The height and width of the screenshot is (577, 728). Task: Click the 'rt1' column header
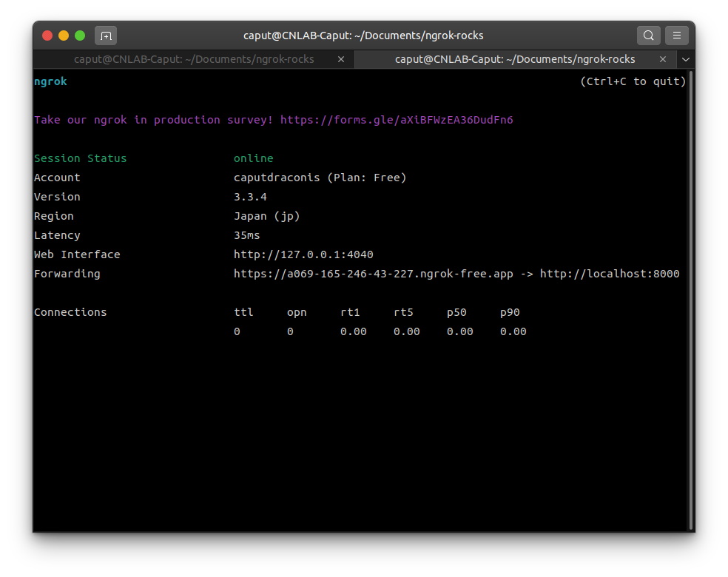tap(350, 312)
